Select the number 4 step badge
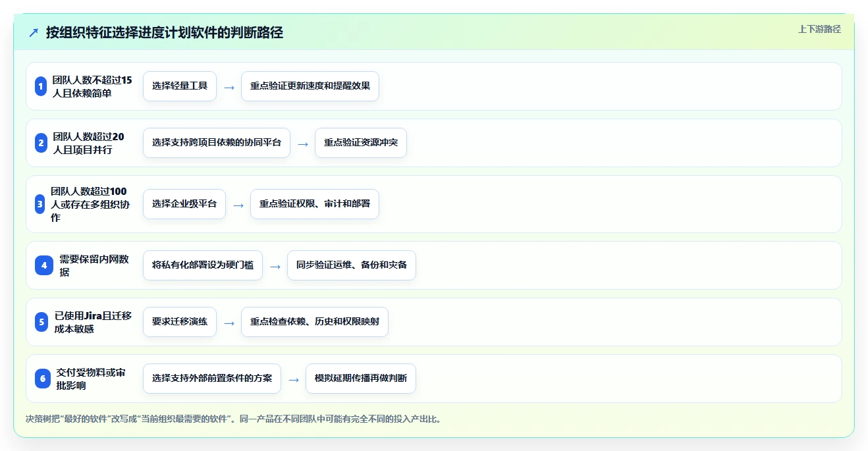Screen dimensions: 868x451 (x=44, y=265)
